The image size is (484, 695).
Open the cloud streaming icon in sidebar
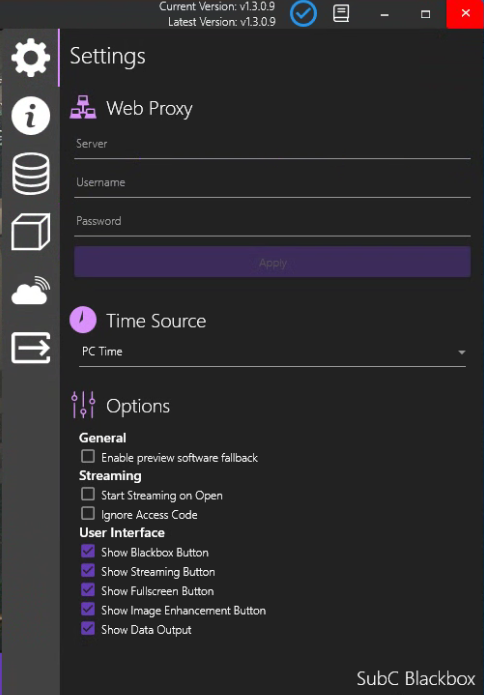pos(31,290)
